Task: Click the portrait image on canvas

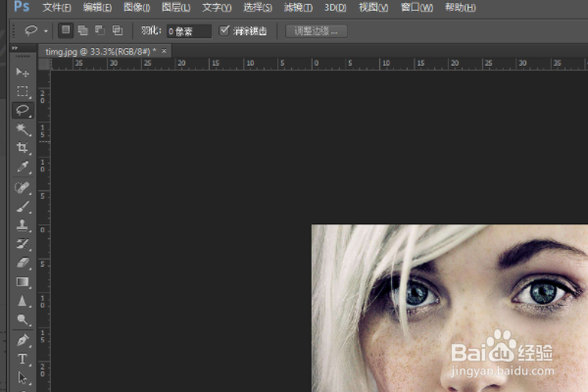Action: pyautogui.click(x=450, y=308)
